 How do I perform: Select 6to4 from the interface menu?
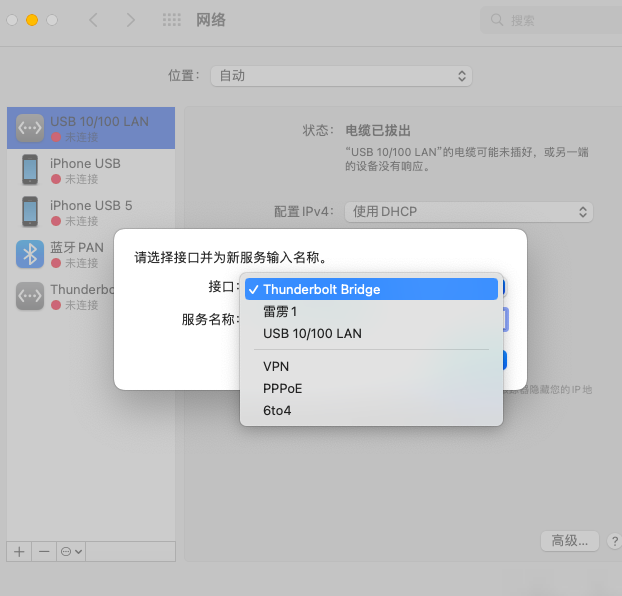(x=371, y=410)
